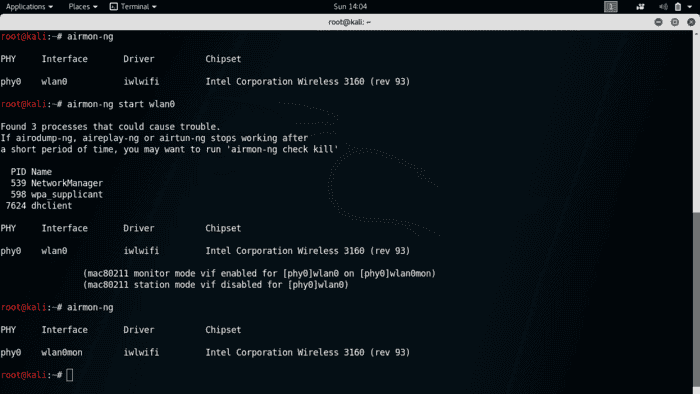Click the volume speaker icon
700x394 pixels.
tap(663, 7)
